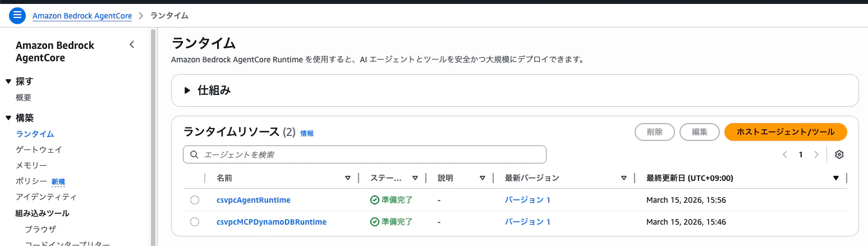This screenshot has height=246, width=868.
Task: Go to previous page arrow
Action: (x=785, y=154)
